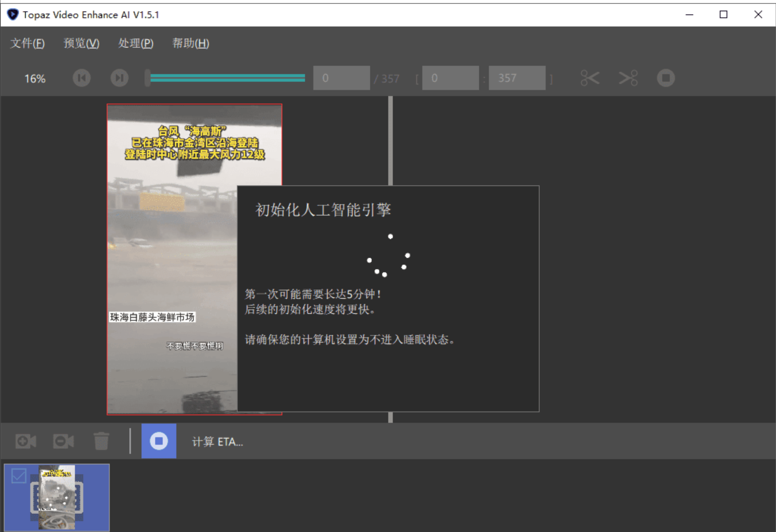Click the teal timeline progress slider

(227, 78)
